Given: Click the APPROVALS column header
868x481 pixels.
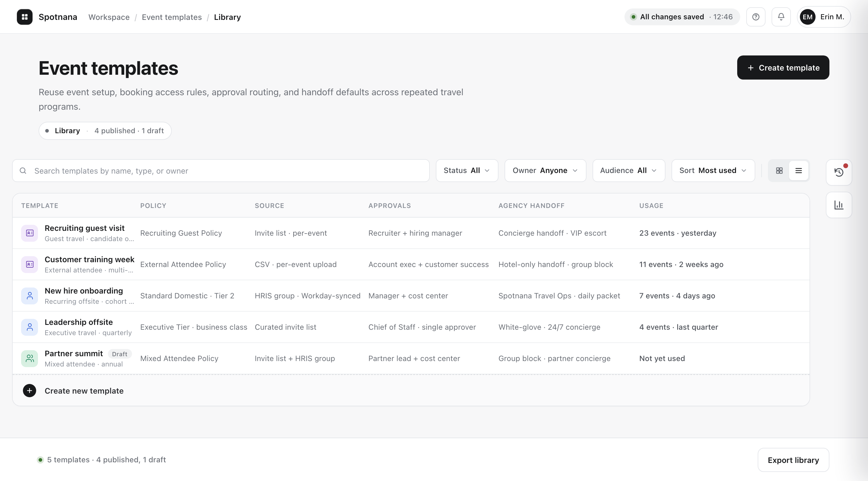Looking at the screenshot, I should (389, 206).
